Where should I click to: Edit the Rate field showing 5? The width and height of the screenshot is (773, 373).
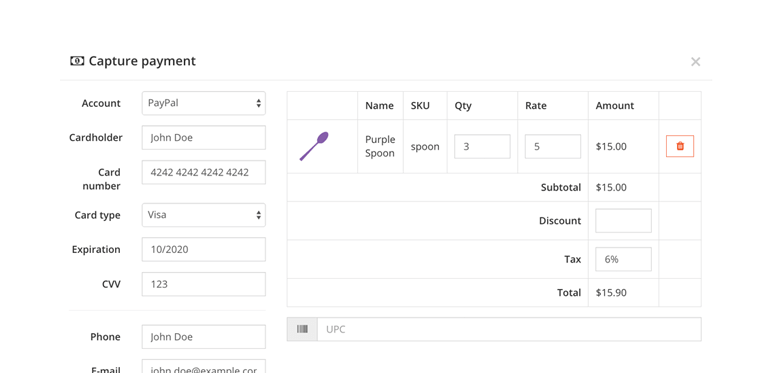(x=553, y=146)
